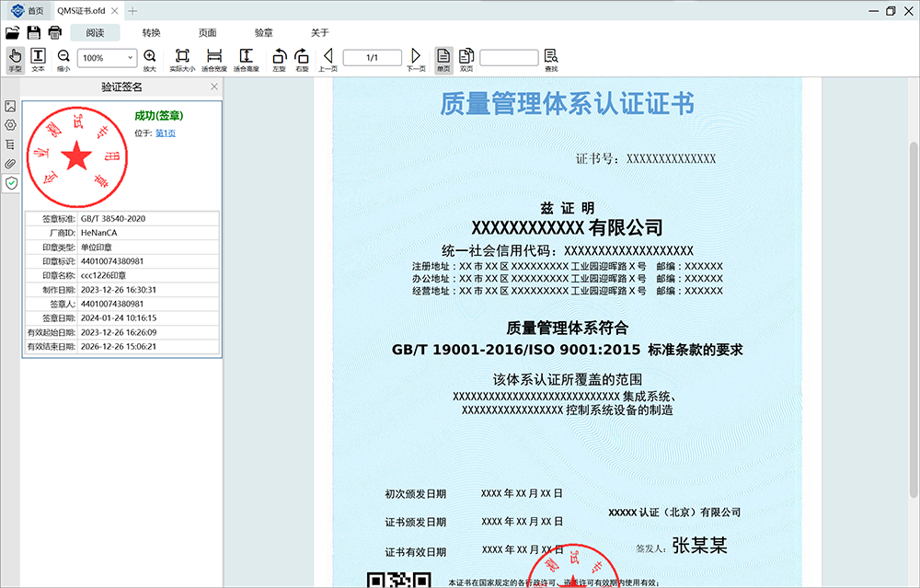Open the thumbnails sidebar panel icon
Viewport: 920px width, 588px height.
[x=10, y=106]
